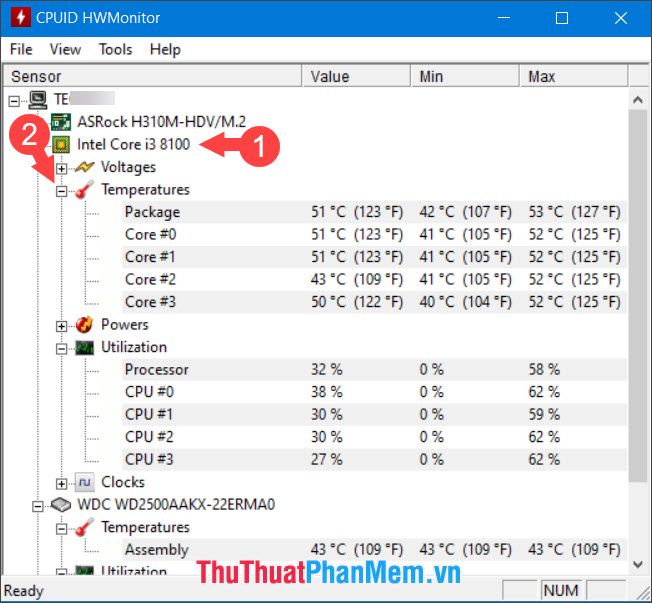The height and width of the screenshot is (603, 652).
Task: Click the Value column header
Action: (x=356, y=76)
